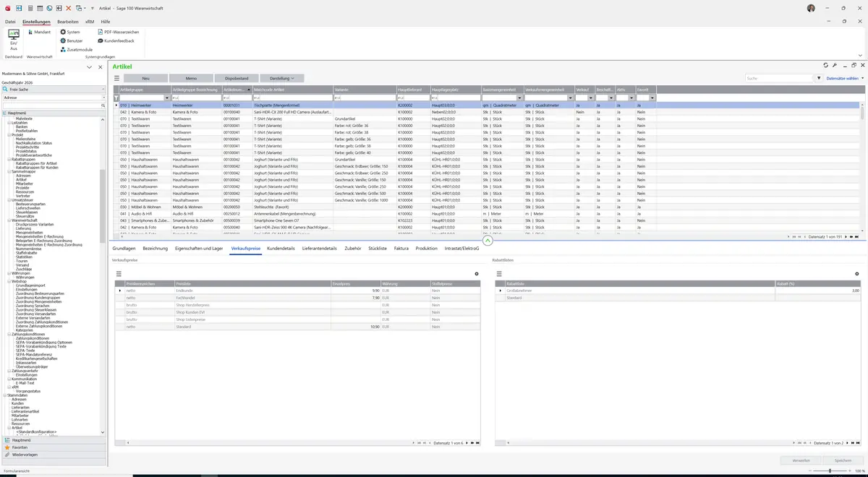
Task: Click the Verwerfen button
Action: pyautogui.click(x=801, y=460)
